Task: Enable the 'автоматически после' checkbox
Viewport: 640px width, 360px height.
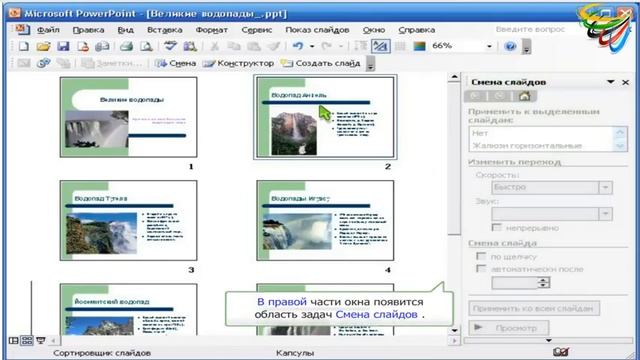Action: [481, 269]
